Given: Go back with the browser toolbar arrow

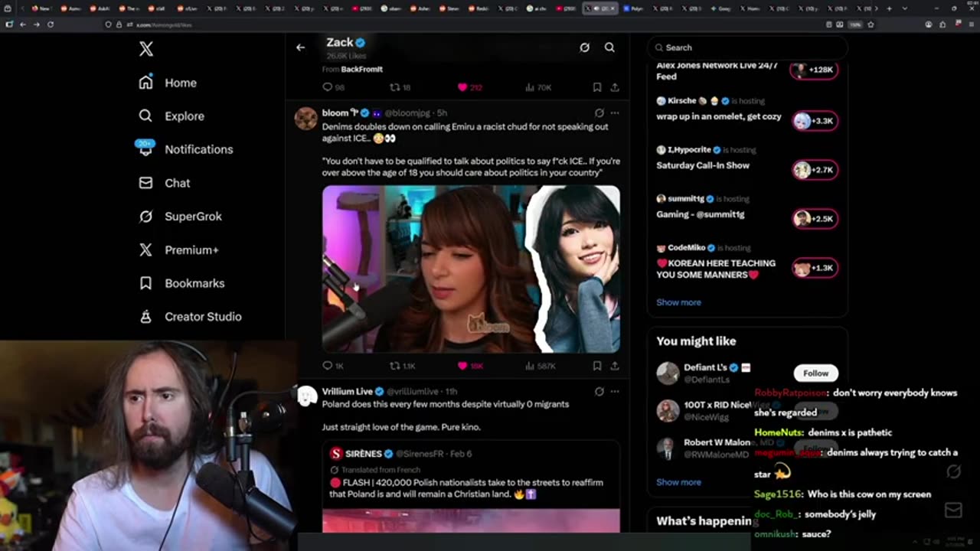Looking at the screenshot, I should tap(23, 24).
